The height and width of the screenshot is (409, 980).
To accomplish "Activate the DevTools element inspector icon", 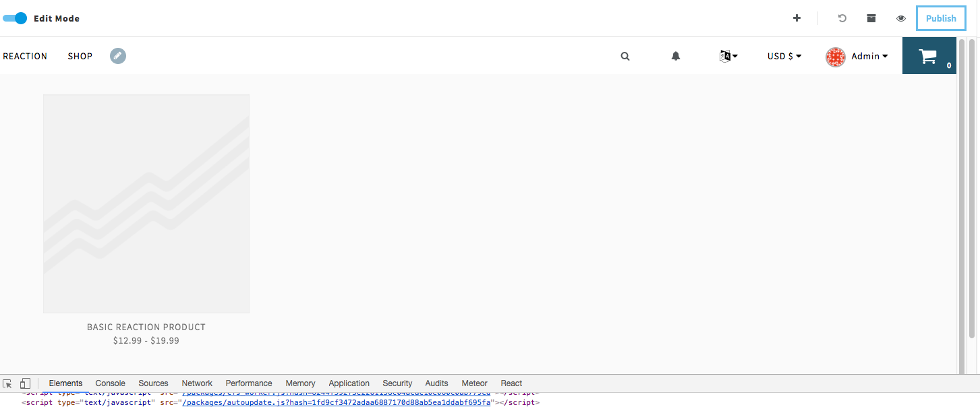I will tap(7, 383).
